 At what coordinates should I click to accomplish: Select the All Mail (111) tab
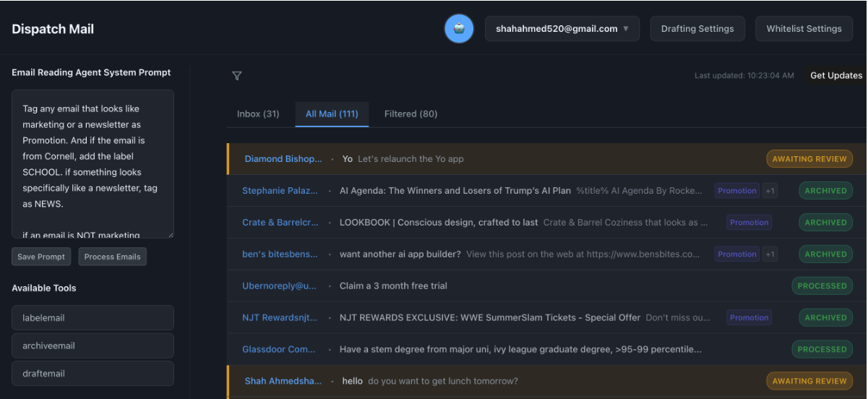coord(332,114)
